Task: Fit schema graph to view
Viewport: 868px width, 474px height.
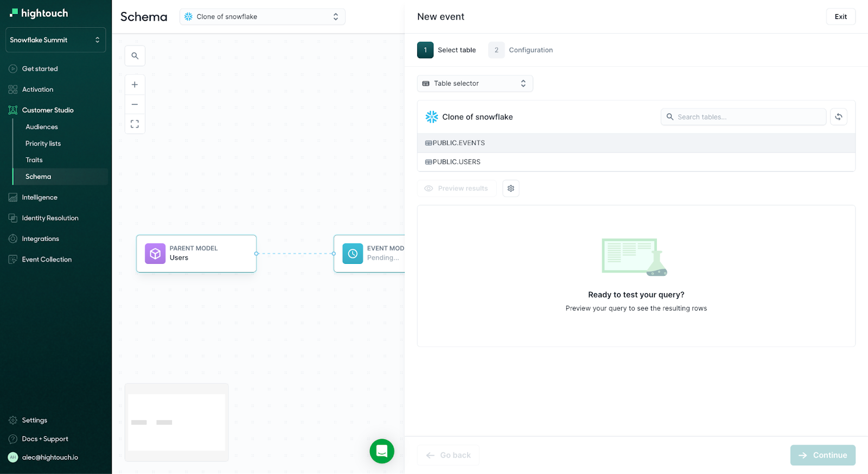Action: click(x=135, y=124)
